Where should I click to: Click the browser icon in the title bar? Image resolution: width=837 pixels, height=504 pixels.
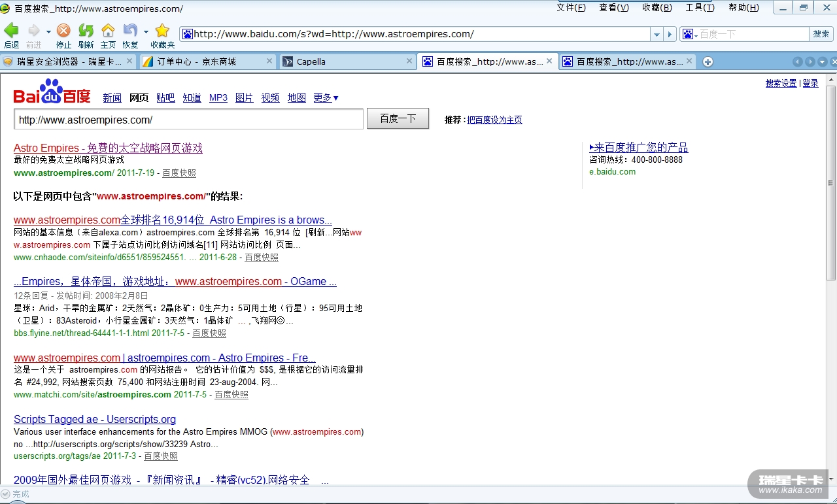(5, 8)
